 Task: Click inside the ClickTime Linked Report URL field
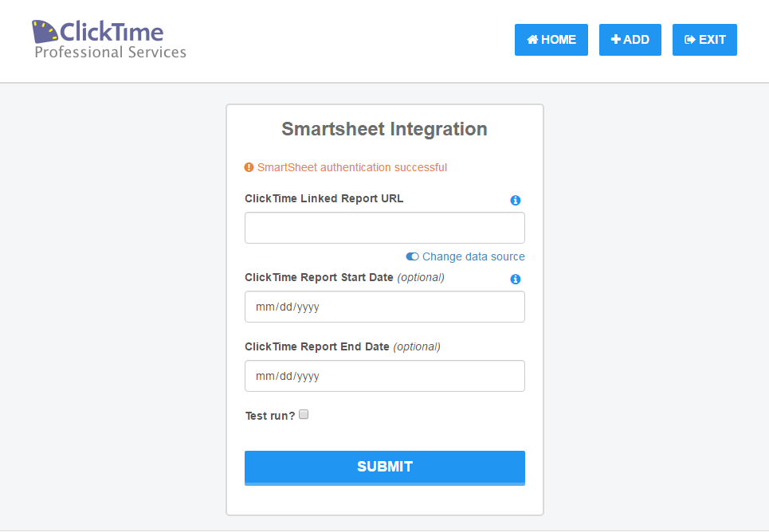point(384,228)
